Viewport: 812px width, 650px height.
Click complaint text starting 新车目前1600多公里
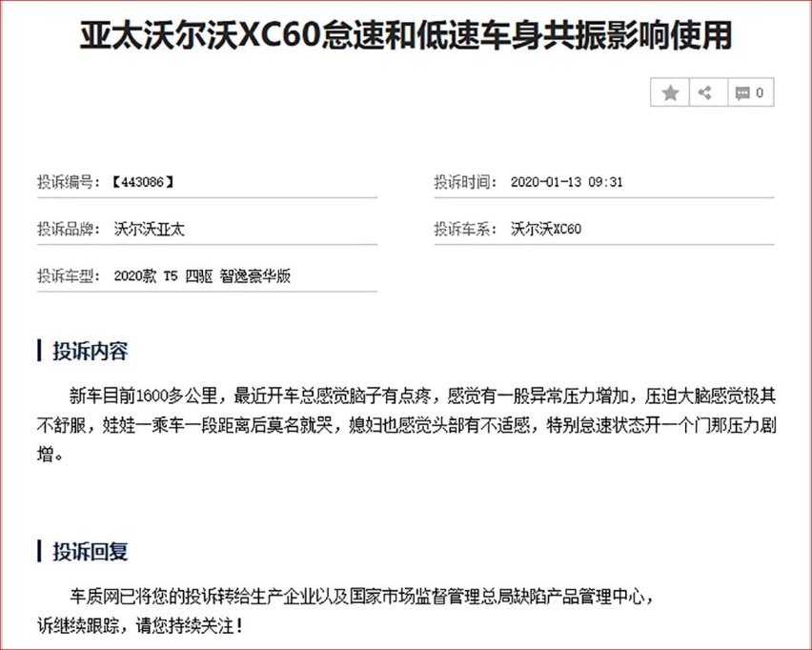[x=422, y=396]
